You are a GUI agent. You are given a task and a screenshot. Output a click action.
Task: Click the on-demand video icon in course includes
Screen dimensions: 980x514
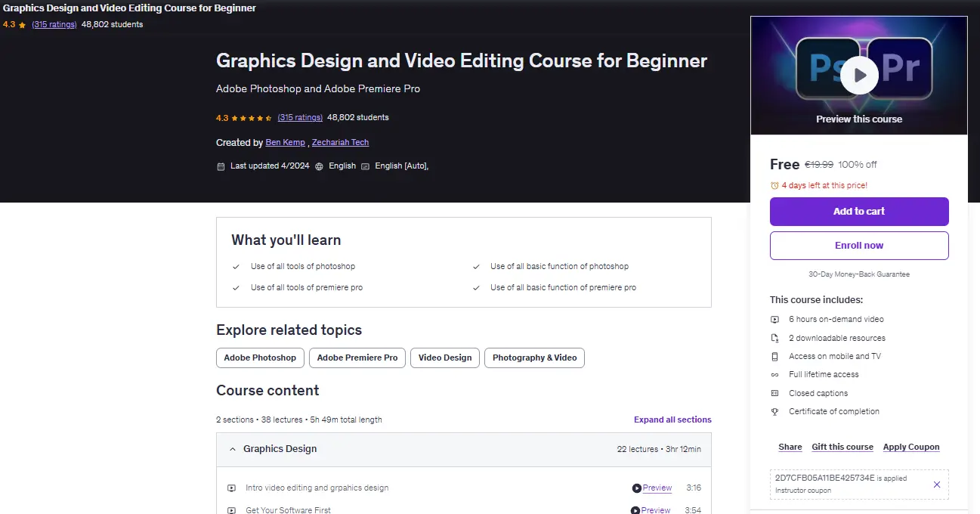tap(774, 320)
